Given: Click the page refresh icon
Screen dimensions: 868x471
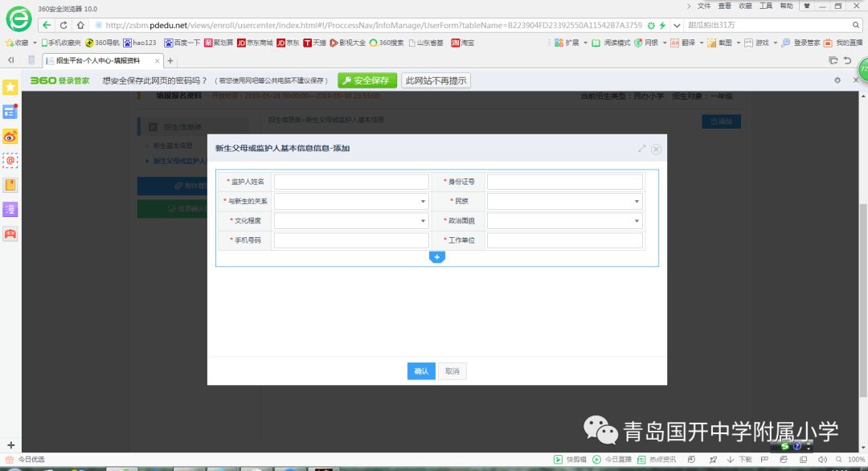Looking at the screenshot, I should [63, 25].
